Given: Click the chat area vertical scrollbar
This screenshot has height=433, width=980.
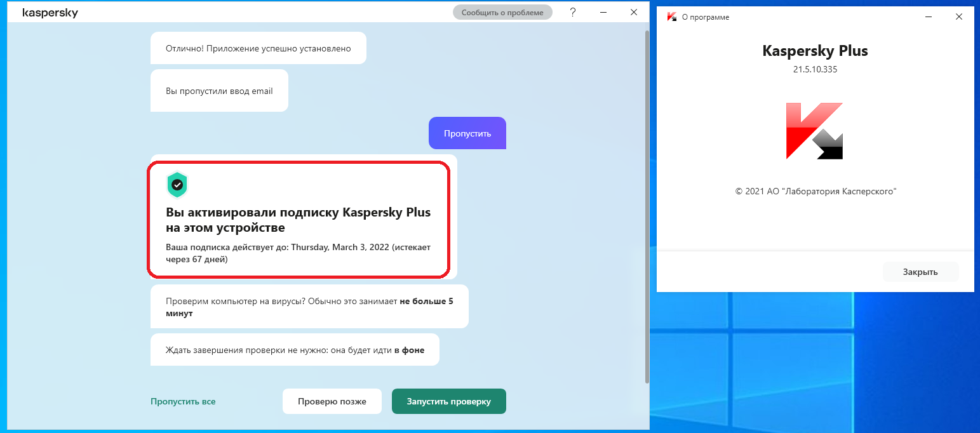Looking at the screenshot, I should pos(647,206).
